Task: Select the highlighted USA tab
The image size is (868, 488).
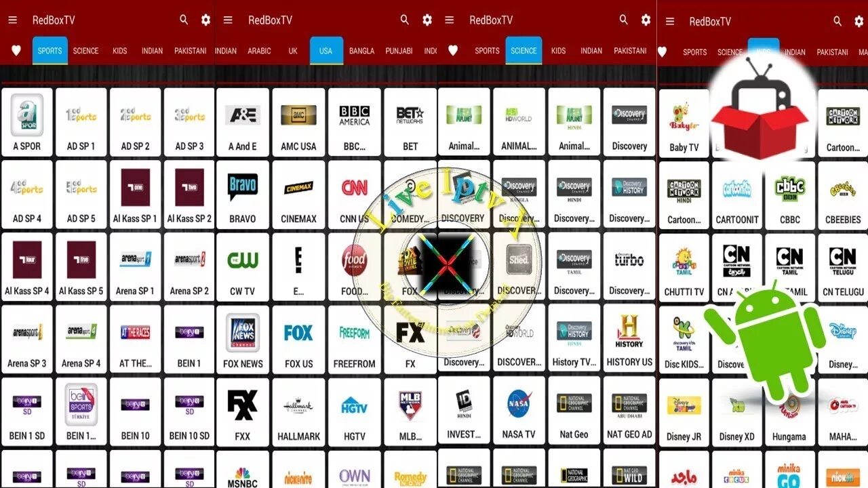Action: (326, 51)
